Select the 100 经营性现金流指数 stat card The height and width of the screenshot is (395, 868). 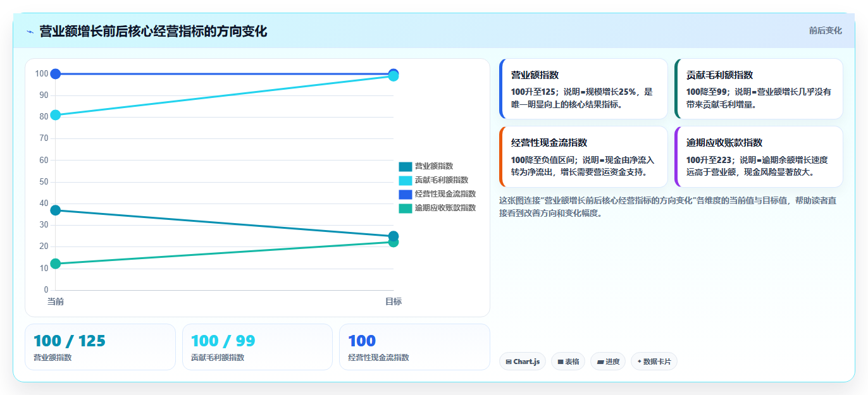pos(414,347)
